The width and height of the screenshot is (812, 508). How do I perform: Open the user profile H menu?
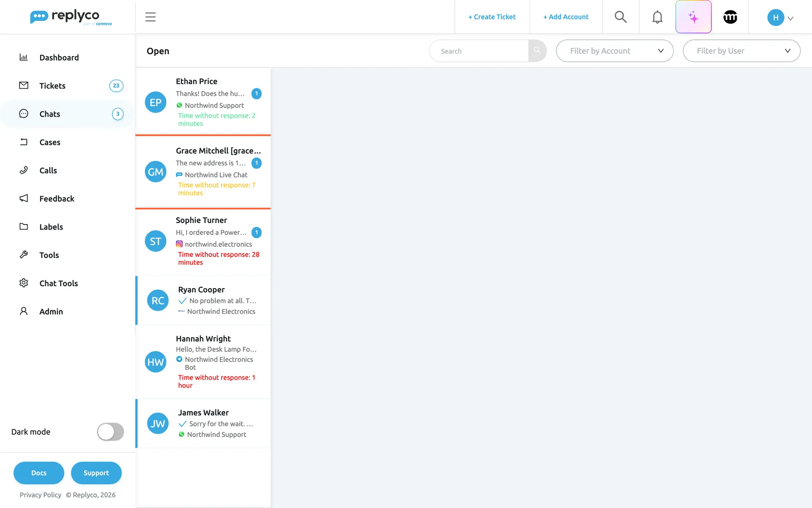tap(780, 18)
